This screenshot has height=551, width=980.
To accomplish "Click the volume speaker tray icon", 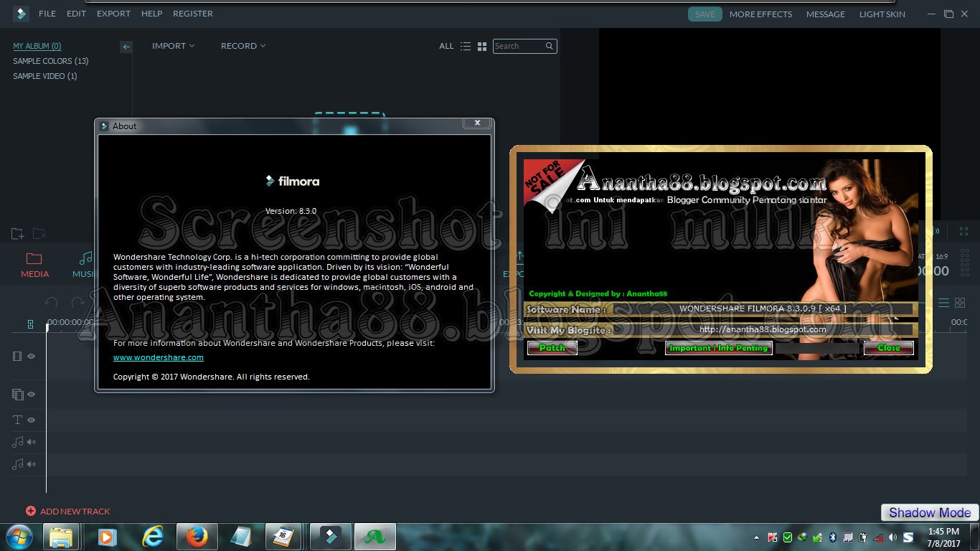I will [x=892, y=537].
